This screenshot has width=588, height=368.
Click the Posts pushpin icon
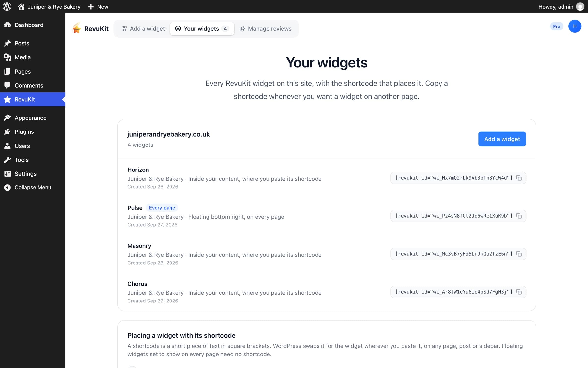[7, 43]
